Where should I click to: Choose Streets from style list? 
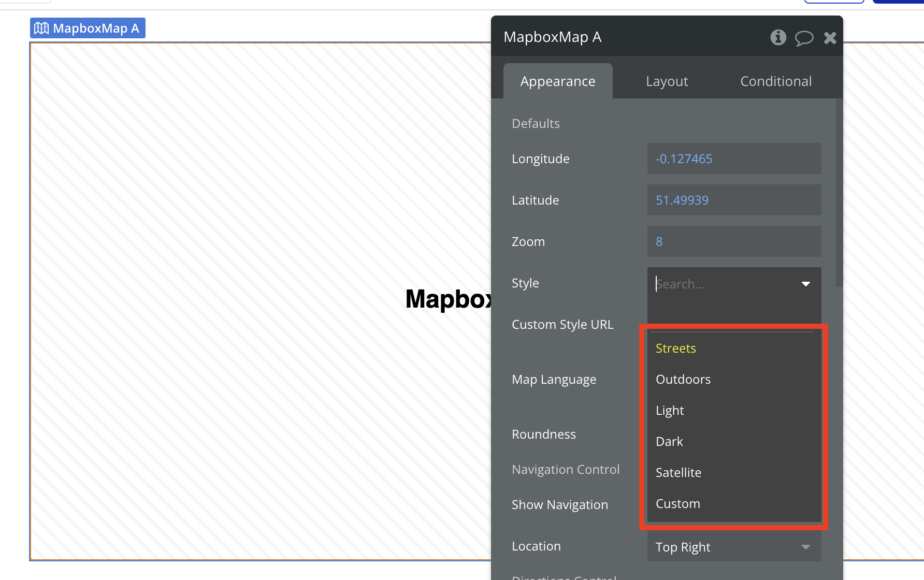675,349
